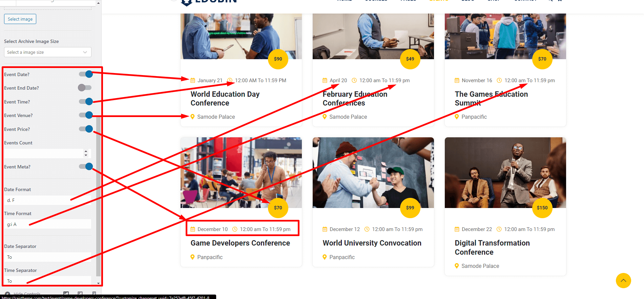Click into the Date Format field
The width and height of the screenshot is (644, 299).
tap(47, 200)
